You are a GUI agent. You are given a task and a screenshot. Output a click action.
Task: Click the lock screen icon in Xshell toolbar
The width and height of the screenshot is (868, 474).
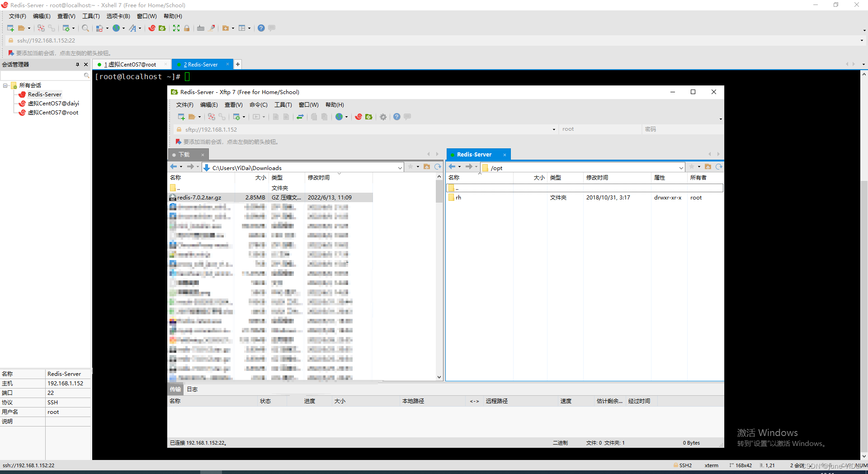[x=187, y=28]
